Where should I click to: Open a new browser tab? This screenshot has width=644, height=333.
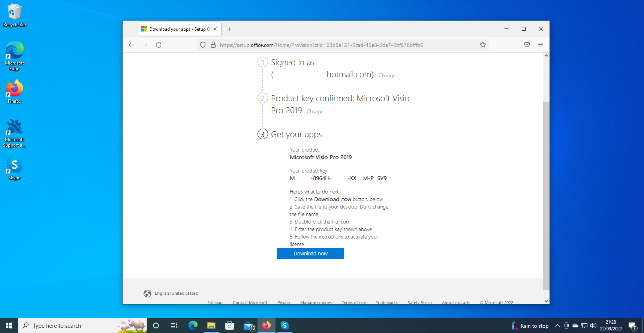(x=229, y=29)
